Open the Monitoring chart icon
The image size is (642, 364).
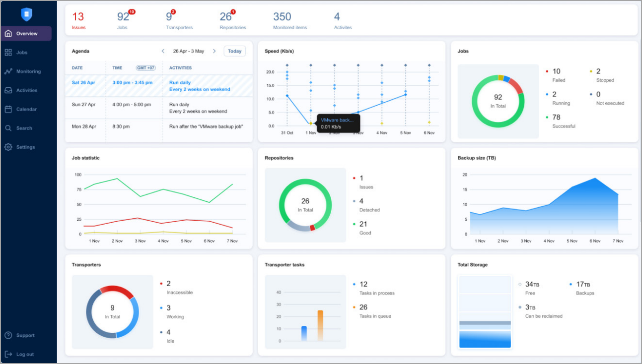[x=8, y=71]
